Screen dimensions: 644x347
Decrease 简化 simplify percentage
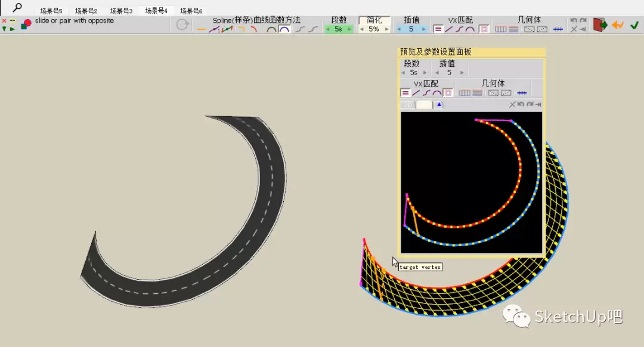(362, 29)
